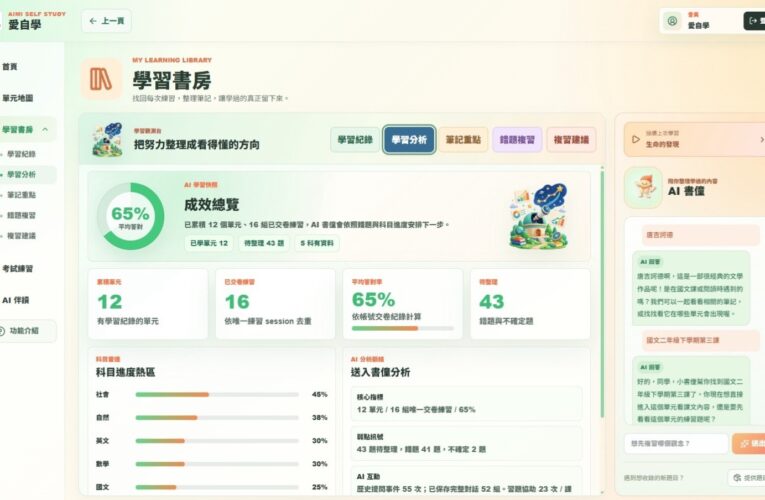Click the 英文 subject progress bar
The height and width of the screenshot is (500, 765).
pyautogui.click(x=217, y=440)
